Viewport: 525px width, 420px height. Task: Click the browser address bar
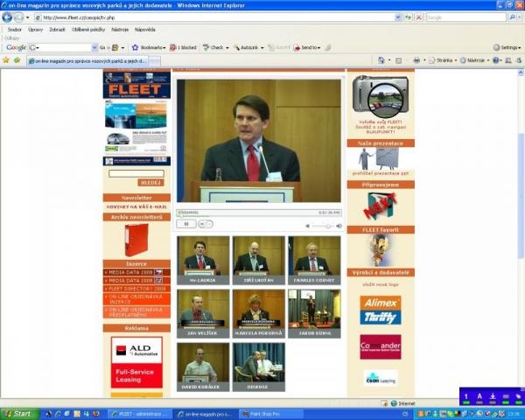(x=215, y=17)
